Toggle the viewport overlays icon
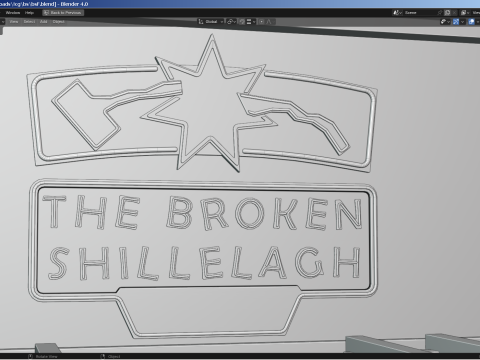Image resolution: width=480 pixels, height=360 pixels. coord(471,22)
